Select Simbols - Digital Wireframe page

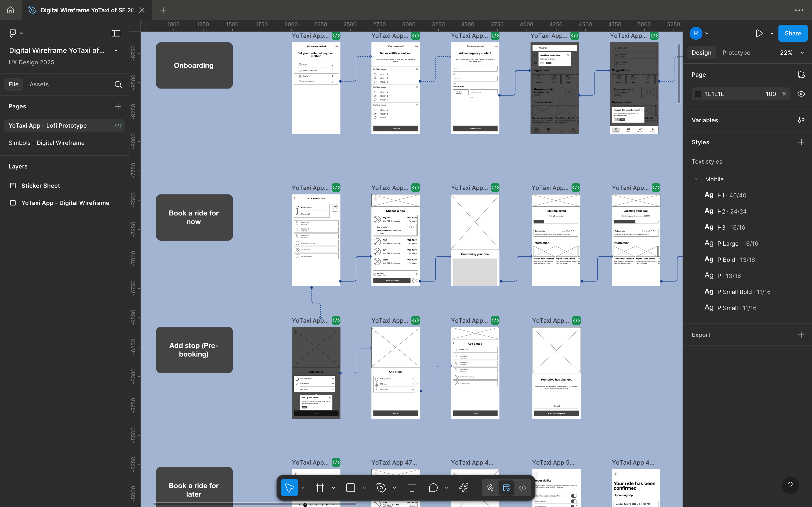(46, 142)
